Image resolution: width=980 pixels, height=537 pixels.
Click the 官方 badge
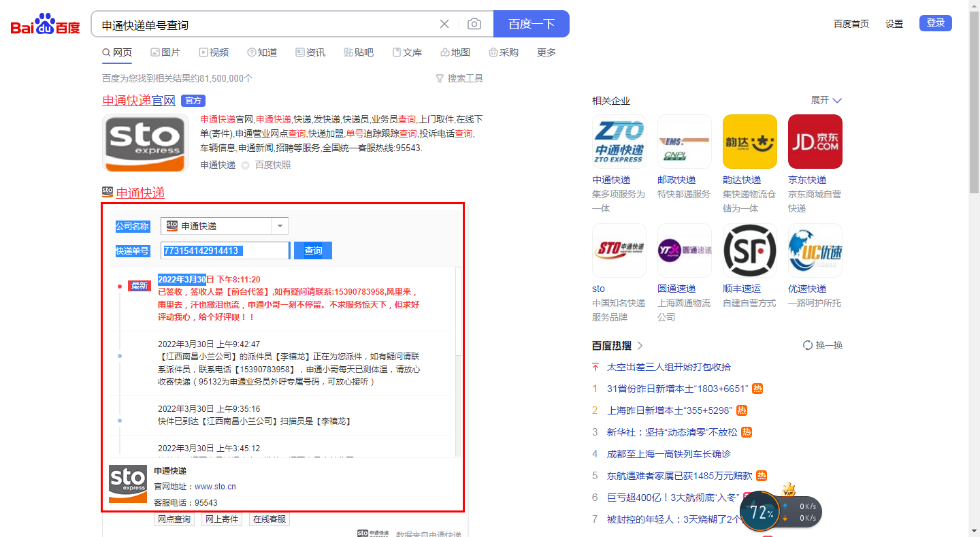[193, 101]
